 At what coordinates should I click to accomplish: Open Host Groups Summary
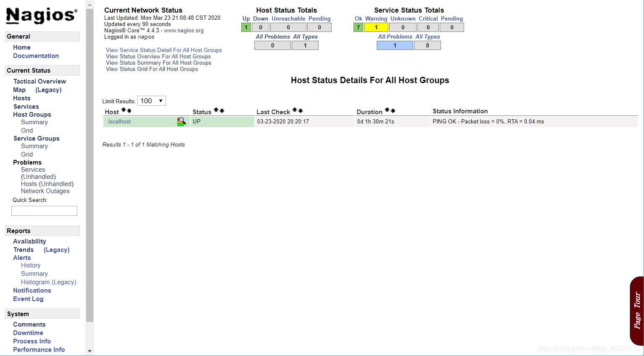(x=34, y=122)
